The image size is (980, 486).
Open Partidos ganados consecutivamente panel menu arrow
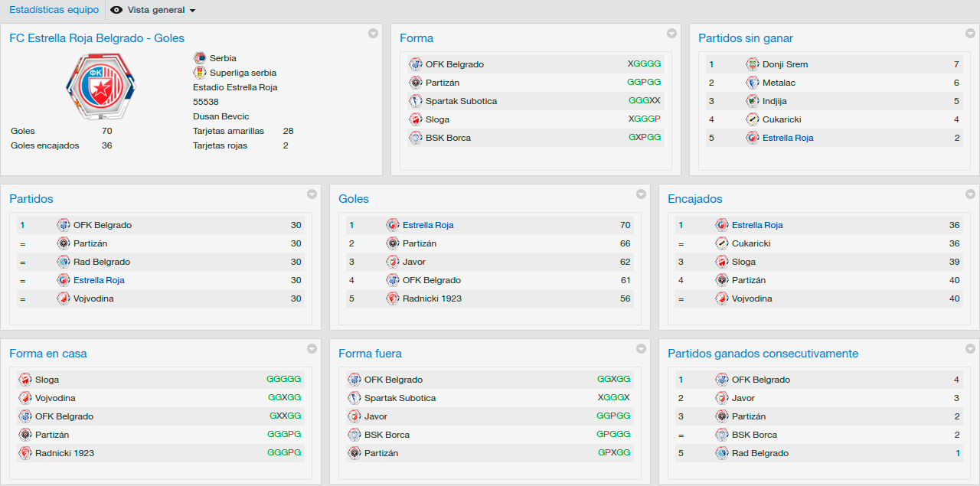(970, 348)
